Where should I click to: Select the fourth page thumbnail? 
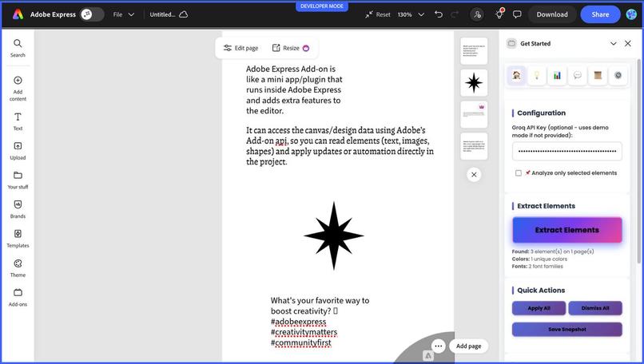pyautogui.click(x=474, y=146)
